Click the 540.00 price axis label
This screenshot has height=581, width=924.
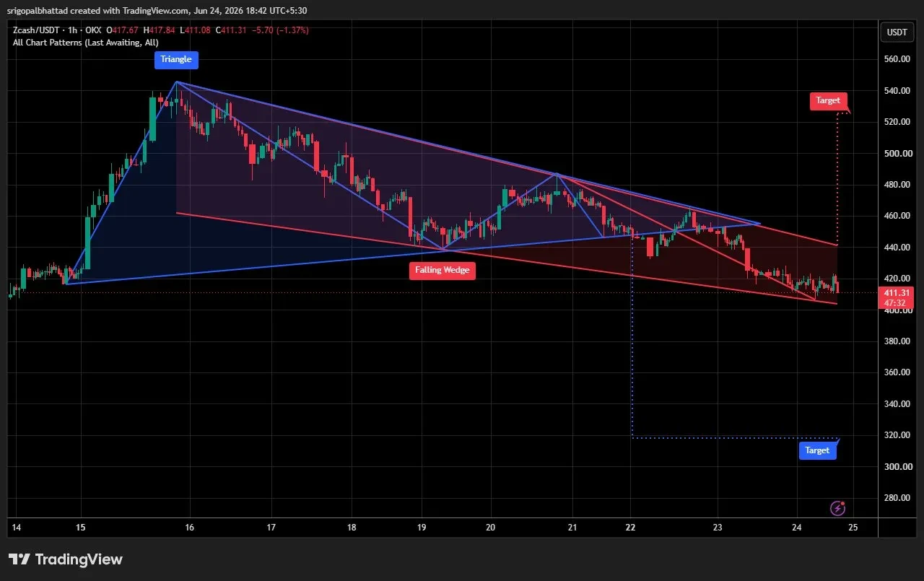tap(899, 91)
